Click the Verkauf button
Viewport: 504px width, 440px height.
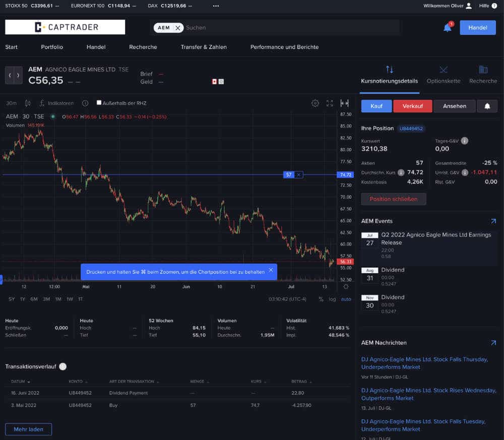click(413, 106)
